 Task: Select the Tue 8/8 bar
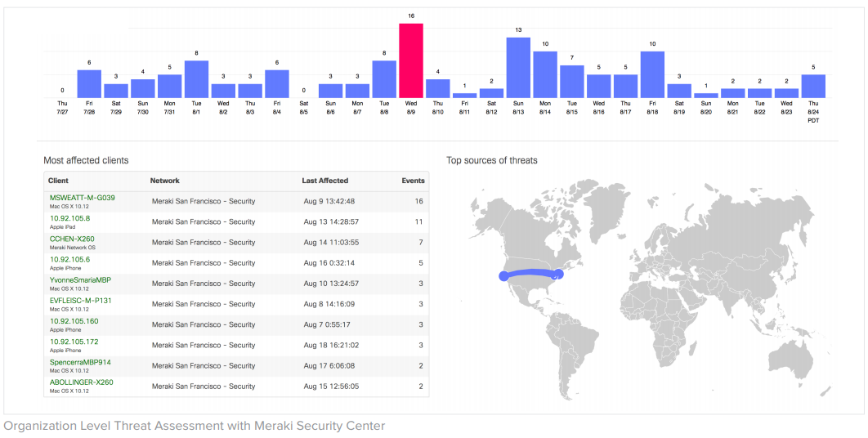click(384, 79)
